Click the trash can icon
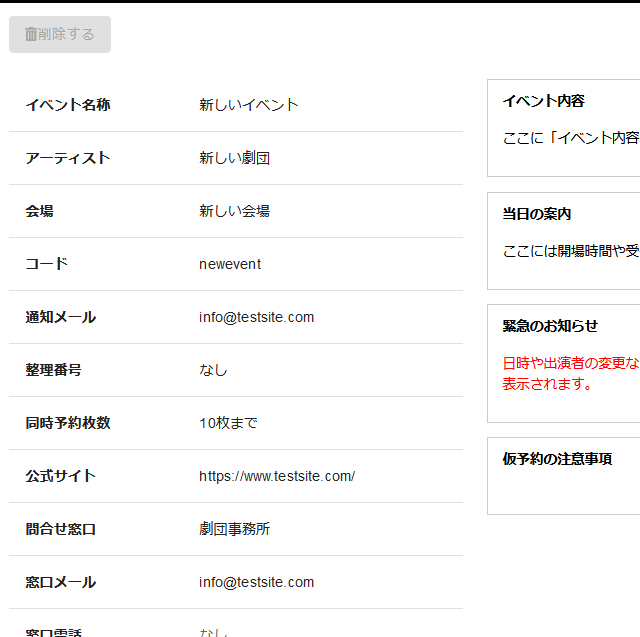This screenshot has height=637, width=640. click(x=31, y=34)
